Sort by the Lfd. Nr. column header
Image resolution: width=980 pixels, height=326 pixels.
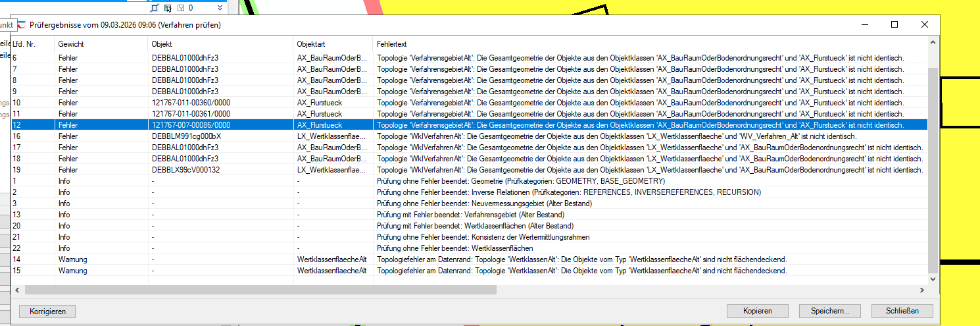[26, 44]
